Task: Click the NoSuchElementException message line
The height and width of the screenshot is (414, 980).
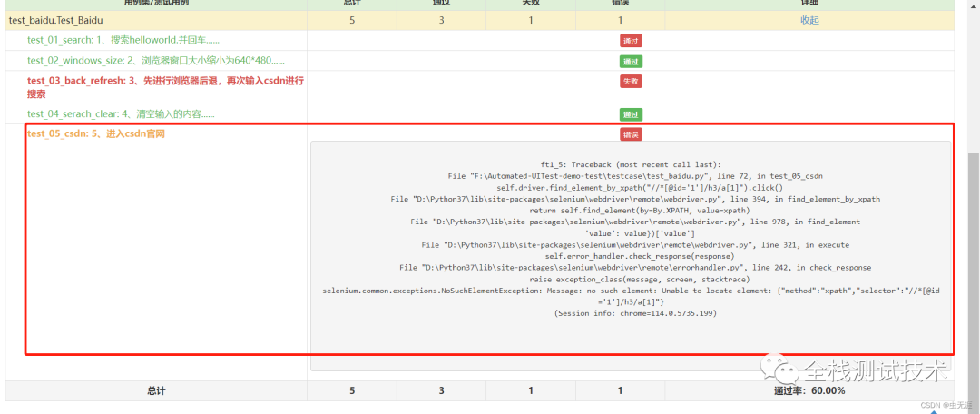Action: click(631, 297)
